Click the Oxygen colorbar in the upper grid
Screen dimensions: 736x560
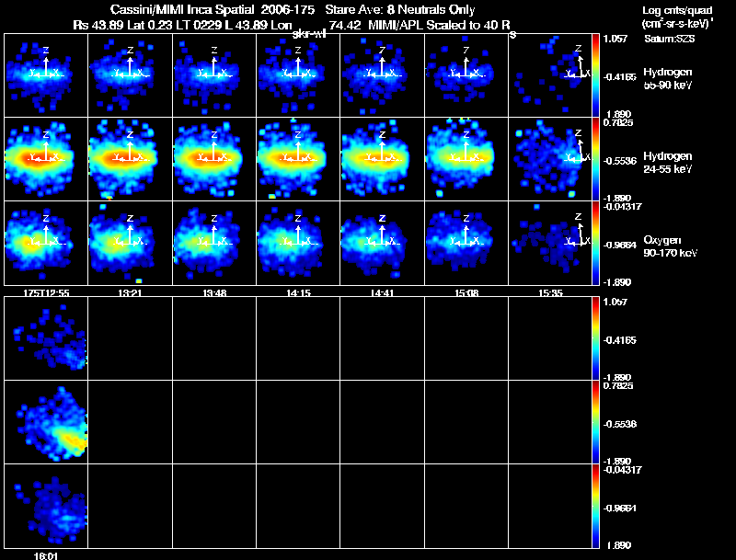[x=596, y=243]
